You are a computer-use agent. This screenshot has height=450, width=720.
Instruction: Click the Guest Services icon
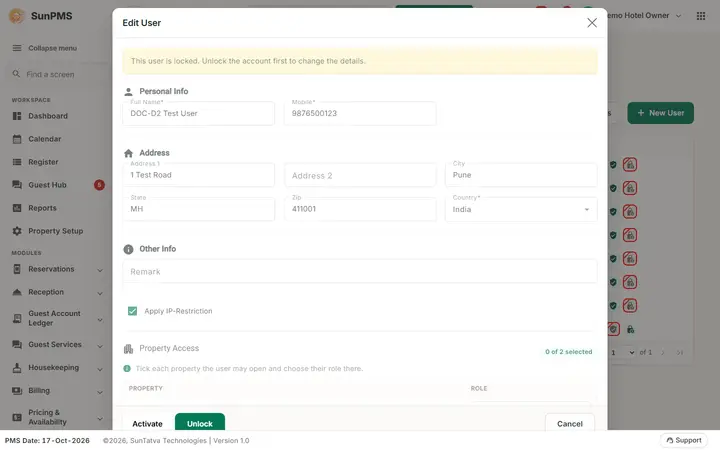click(17, 344)
